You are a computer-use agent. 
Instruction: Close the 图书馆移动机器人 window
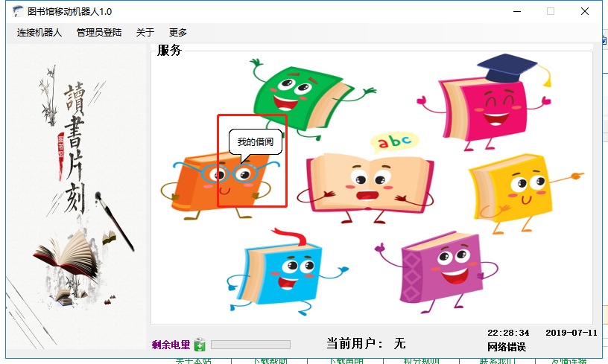(x=585, y=12)
